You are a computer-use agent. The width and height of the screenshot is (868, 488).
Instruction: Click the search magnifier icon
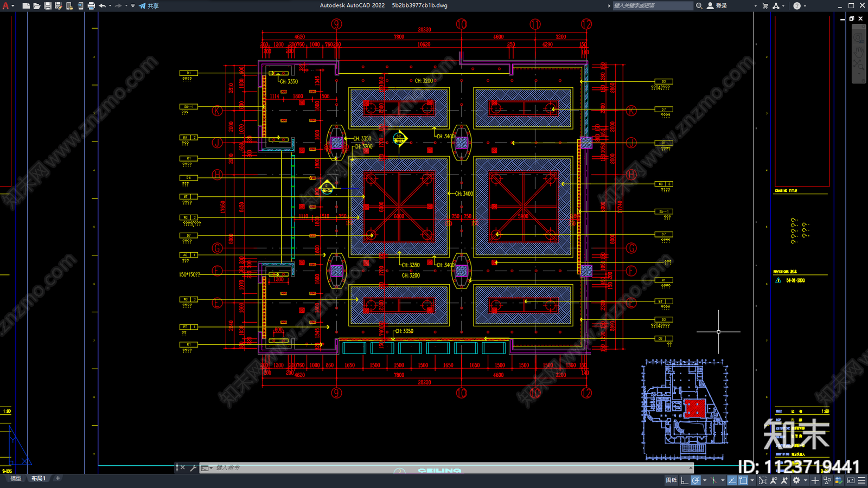[x=699, y=5]
